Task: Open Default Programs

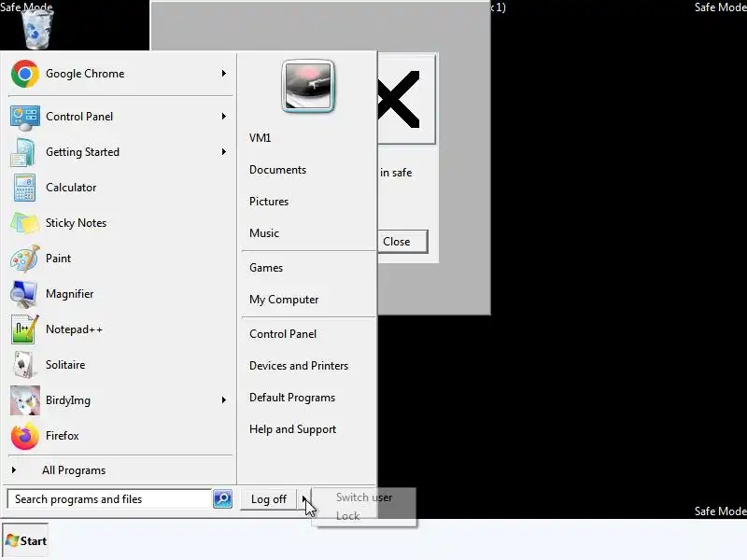Action: pyautogui.click(x=292, y=398)
